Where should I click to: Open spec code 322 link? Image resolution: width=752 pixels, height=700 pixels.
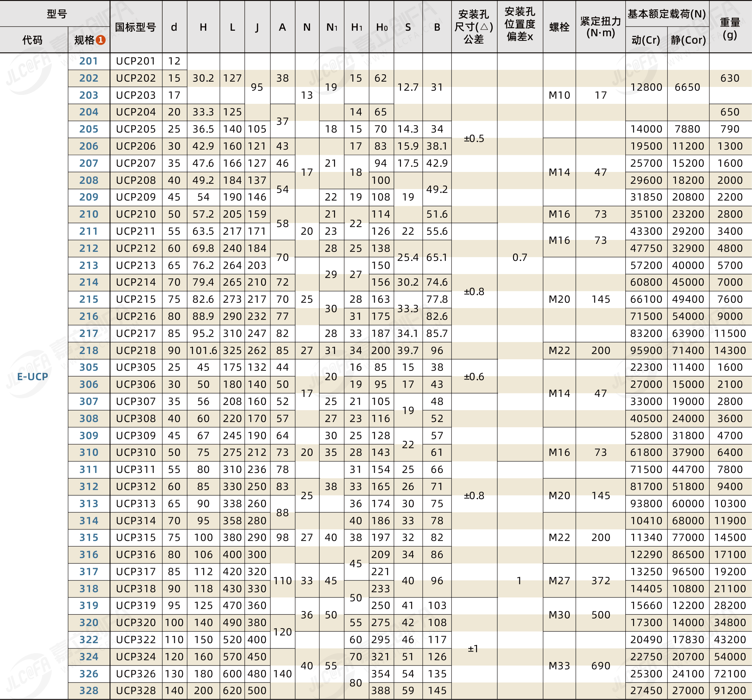(89, 640)
